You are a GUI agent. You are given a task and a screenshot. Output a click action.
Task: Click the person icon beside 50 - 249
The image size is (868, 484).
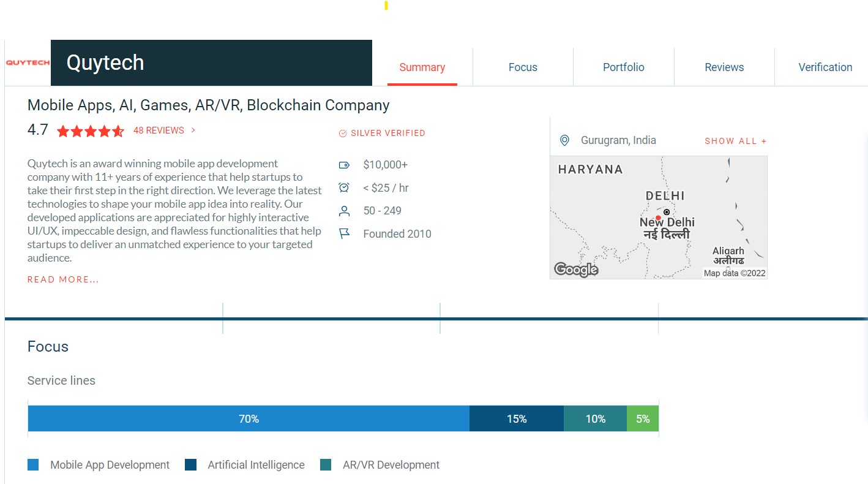pyautogui.click(x=344, y=211)
